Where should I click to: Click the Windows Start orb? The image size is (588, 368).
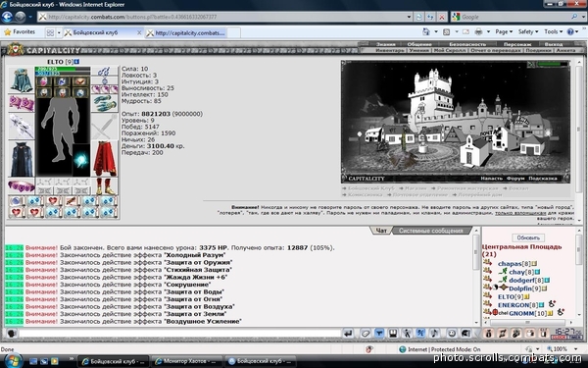point(13,360)
